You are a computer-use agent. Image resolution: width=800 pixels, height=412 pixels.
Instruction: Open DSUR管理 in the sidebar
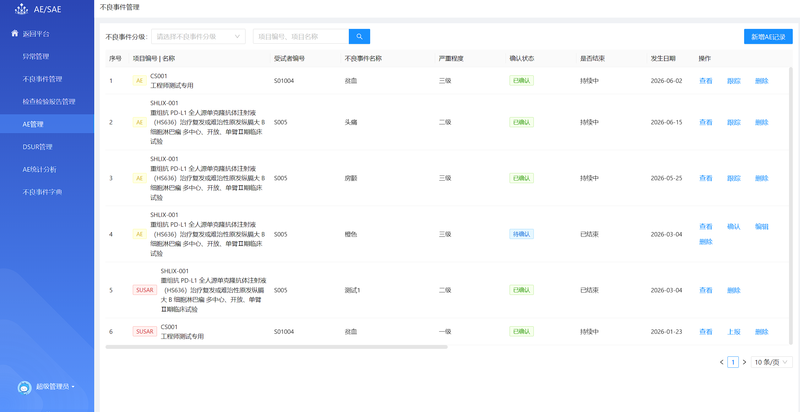click(x=37, y=147)
